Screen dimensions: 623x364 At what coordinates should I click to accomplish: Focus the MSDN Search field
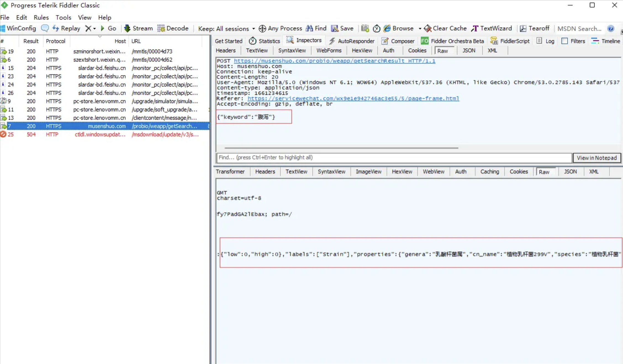coord(580,29)
